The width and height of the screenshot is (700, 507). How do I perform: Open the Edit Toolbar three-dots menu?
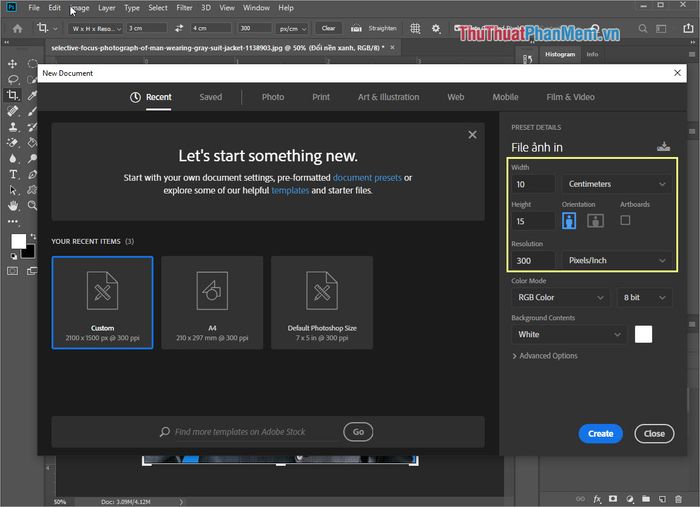[12, 221]
